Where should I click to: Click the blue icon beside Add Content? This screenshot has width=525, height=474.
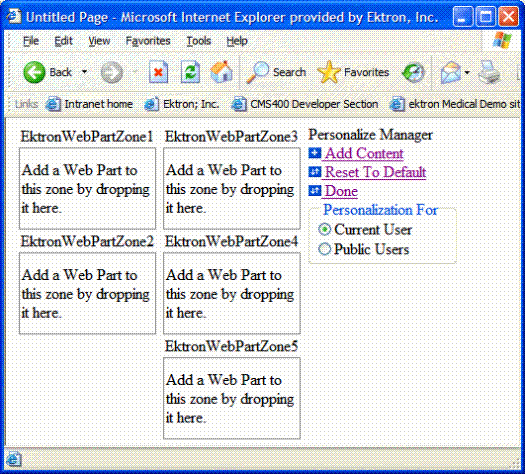coord(314,153)
